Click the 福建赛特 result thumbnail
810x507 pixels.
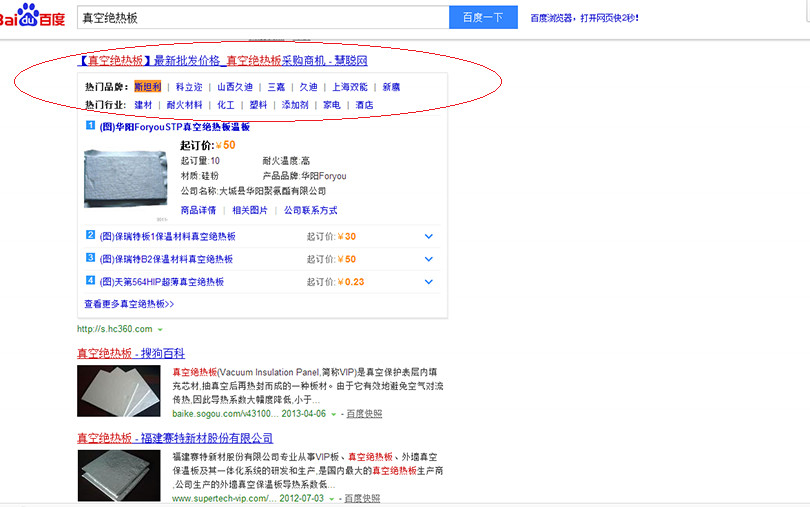coord(119,475)
